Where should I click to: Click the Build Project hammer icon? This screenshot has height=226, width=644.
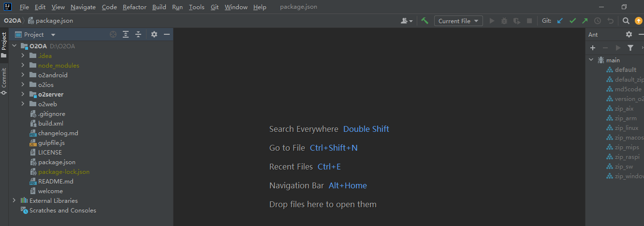coord(425,21)
